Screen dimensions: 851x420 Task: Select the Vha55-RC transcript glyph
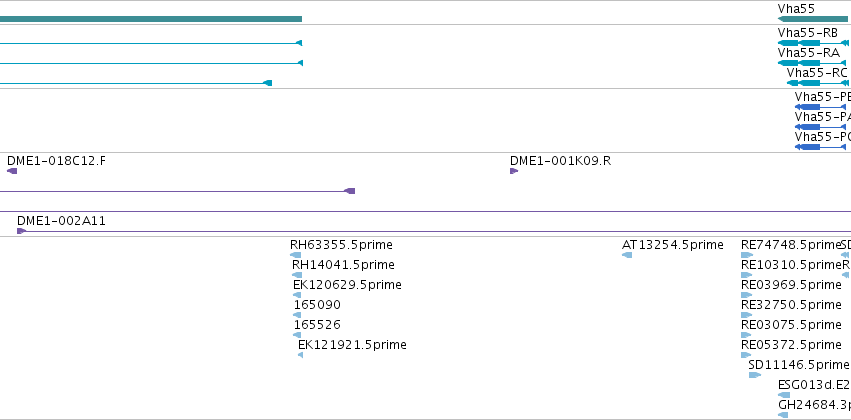click(818, 83)
